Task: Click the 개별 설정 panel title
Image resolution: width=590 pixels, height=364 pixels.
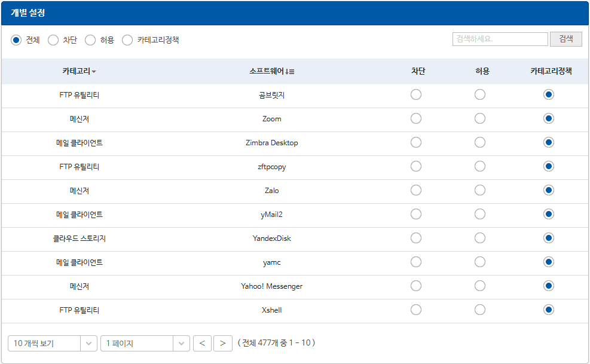Action: (x=28, y=13)
